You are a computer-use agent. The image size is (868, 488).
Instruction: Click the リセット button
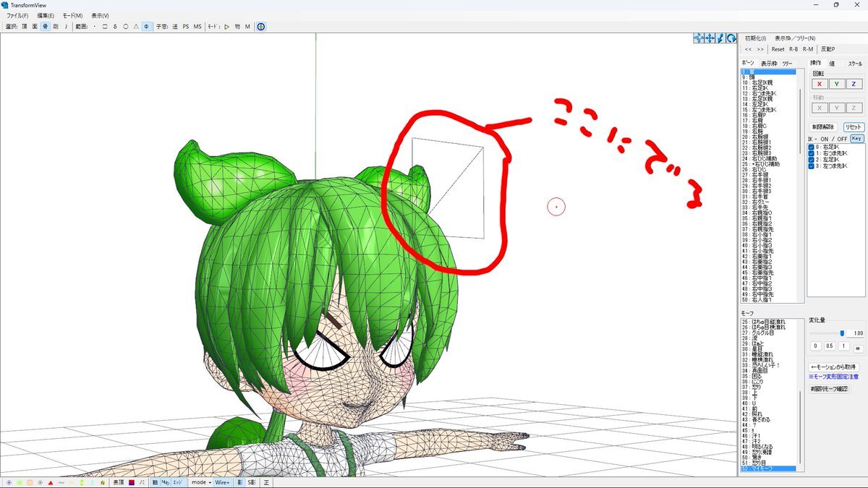pos(854,127)
